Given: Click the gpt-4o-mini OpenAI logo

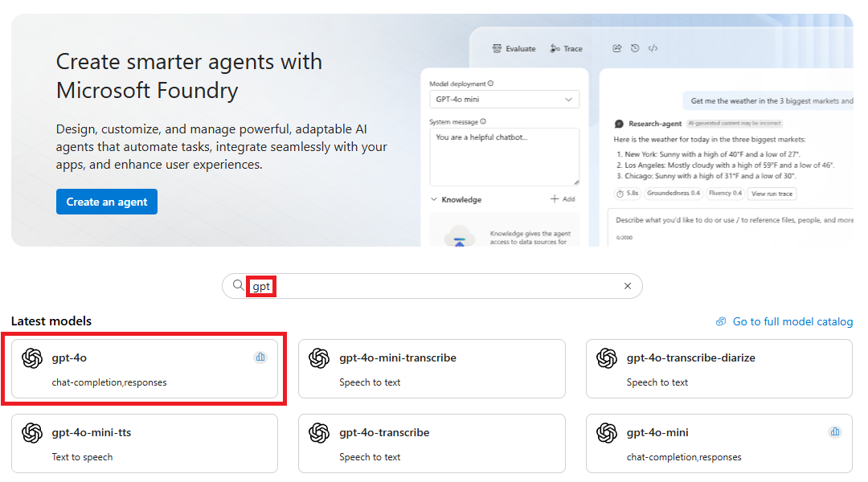Looking at the screenshot, I should [x=607, y=433].
